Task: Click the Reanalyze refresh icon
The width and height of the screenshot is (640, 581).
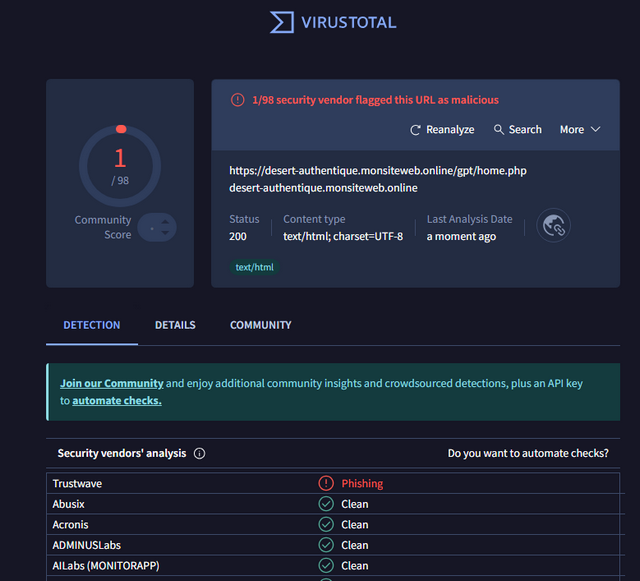Action: (415, 130)
